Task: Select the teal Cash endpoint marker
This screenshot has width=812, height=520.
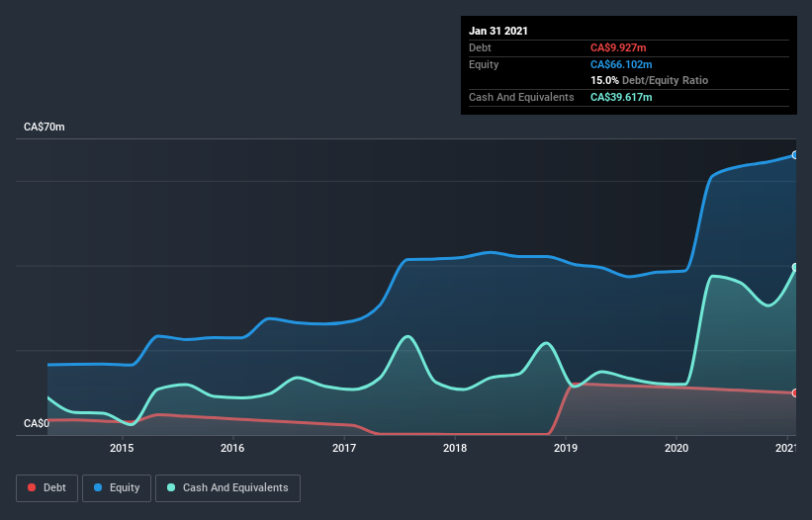Action: pos(795,267)
